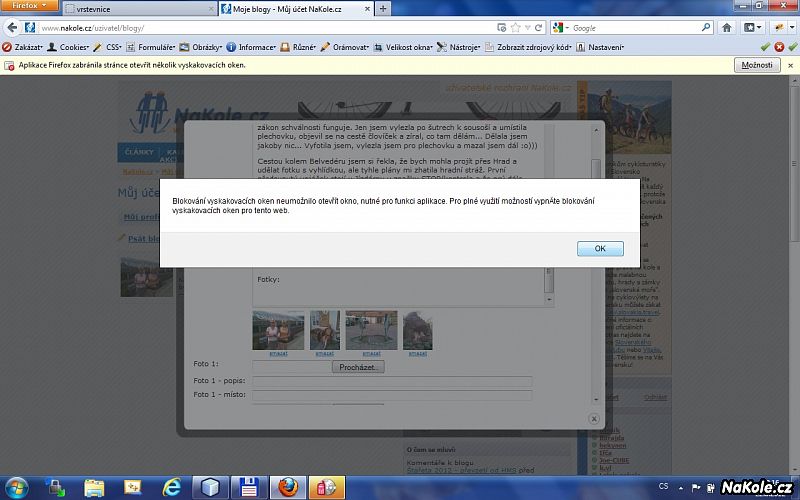The image size is (800, 500).
Task: Close the vrstevnice tab
Action: tap(211, 9)
